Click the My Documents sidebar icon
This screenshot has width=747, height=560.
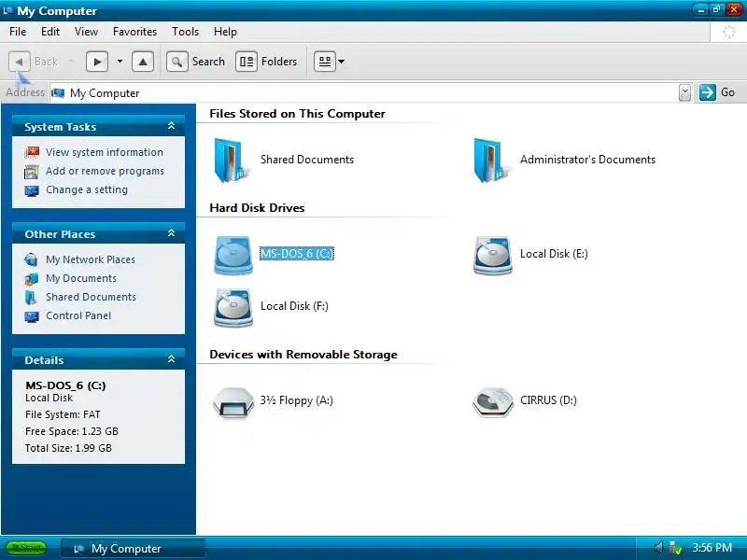31,278
